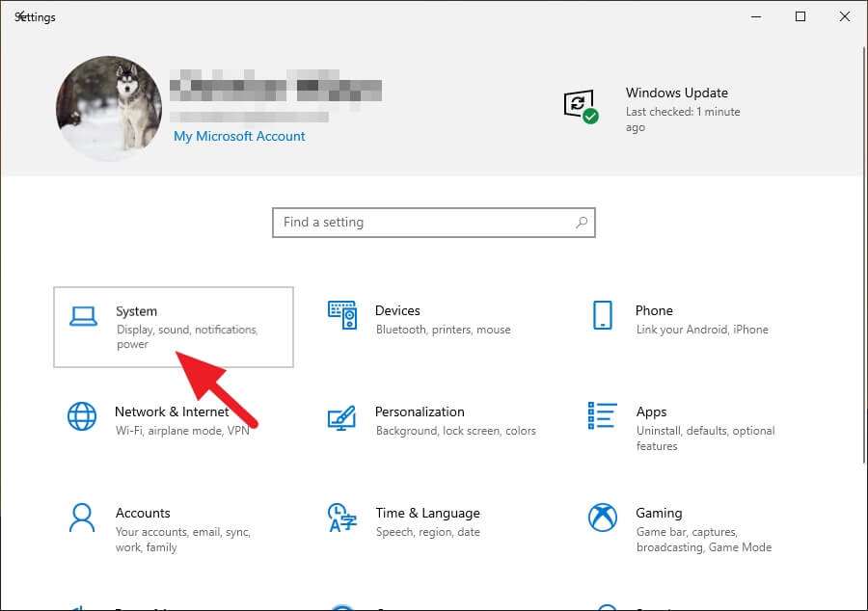Image resolution: width=868 pixels, height=611 pixels.
Task: Open Phone settings via the phone icon
Action: (602, 315)
